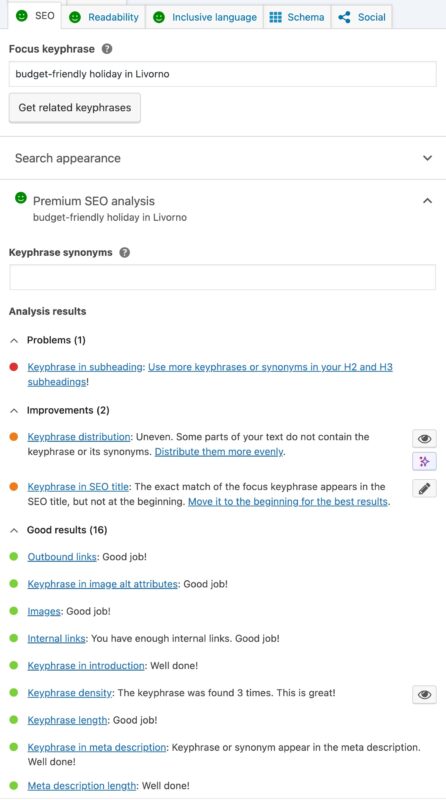Click the Keyphrase synonyms input field

point(222,277)
